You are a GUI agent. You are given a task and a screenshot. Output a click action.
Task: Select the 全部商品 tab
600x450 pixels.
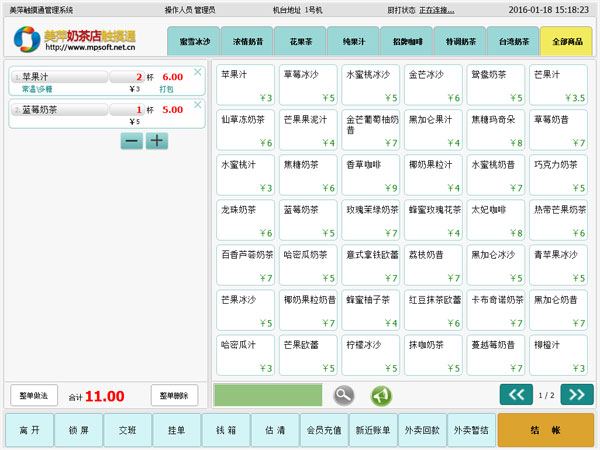pyautogui.click(x=566, y=42)
